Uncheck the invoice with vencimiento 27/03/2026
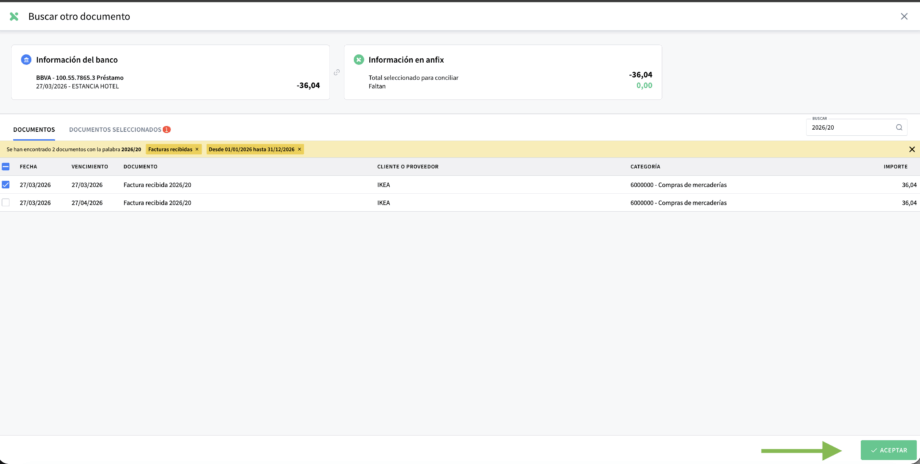Viewport: 920px width, 464px height. tap(6, 185)
